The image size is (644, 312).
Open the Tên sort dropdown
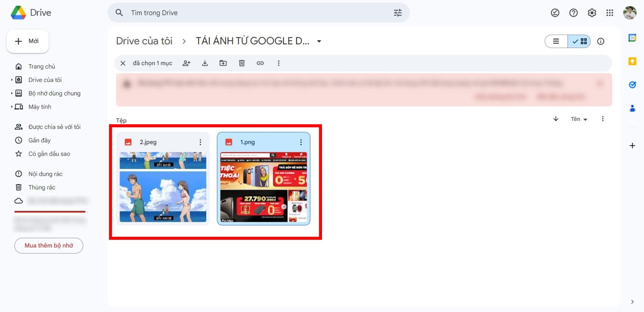(x=579, y=119)
